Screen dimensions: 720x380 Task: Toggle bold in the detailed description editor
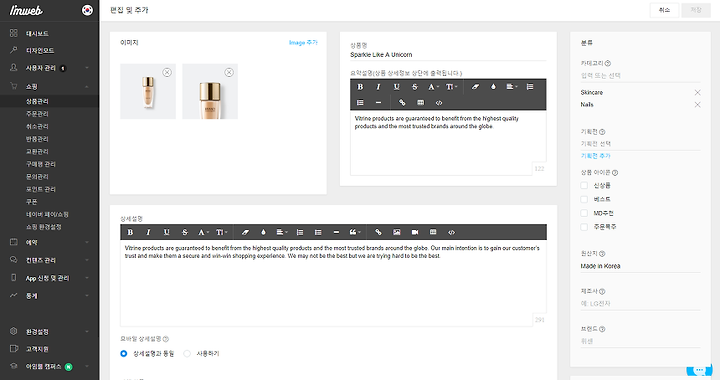[130, 232]
